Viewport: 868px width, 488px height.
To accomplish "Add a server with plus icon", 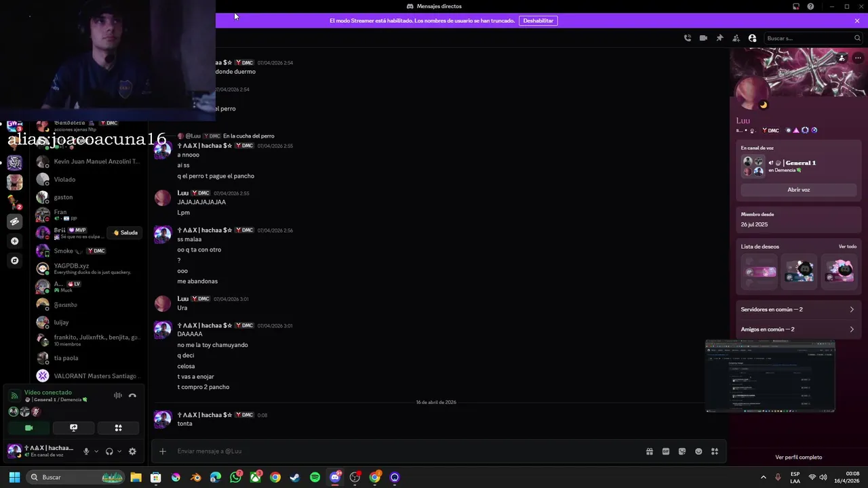I will (15, 241).
